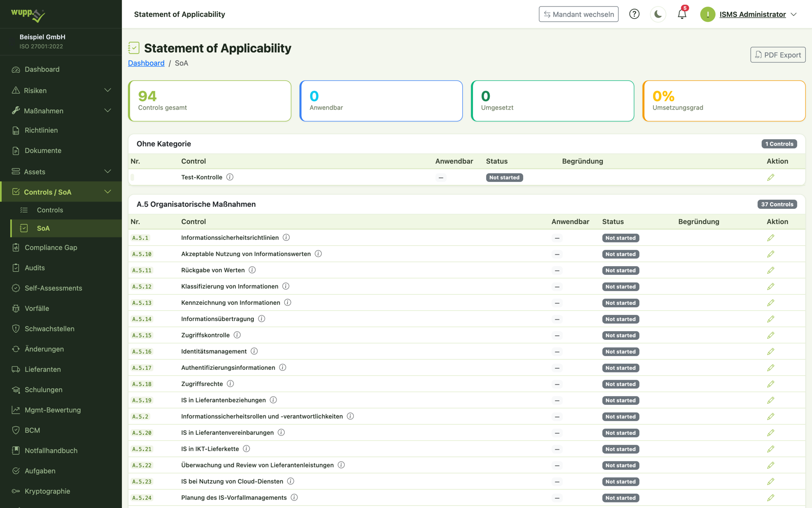Click the 37 Controls badge
Screen dimensions: 812x508
pyautogui.click(x=777, y=204)
